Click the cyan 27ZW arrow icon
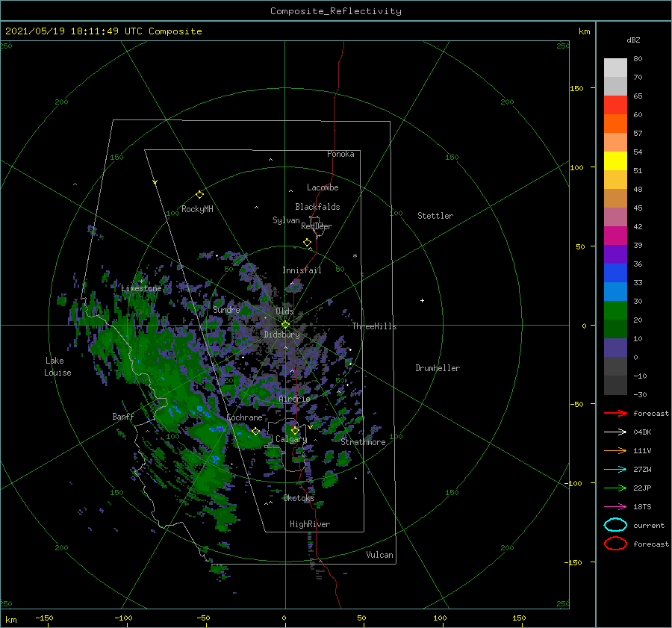Image resolution: width=672 pixels, height=628 pixels. pyautogui.click(x=615, y=470)
